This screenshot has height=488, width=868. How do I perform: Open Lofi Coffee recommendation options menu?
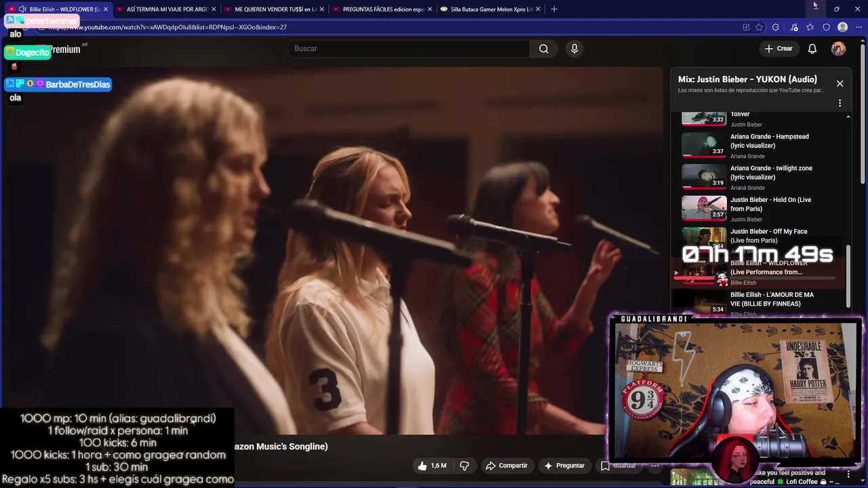click(x=848, y=474)
